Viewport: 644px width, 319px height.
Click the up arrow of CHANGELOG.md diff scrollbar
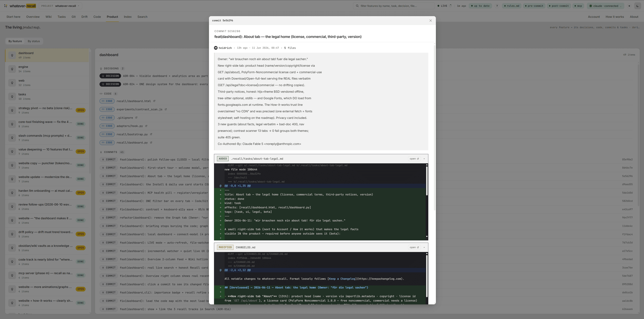[x=427, y=253]
